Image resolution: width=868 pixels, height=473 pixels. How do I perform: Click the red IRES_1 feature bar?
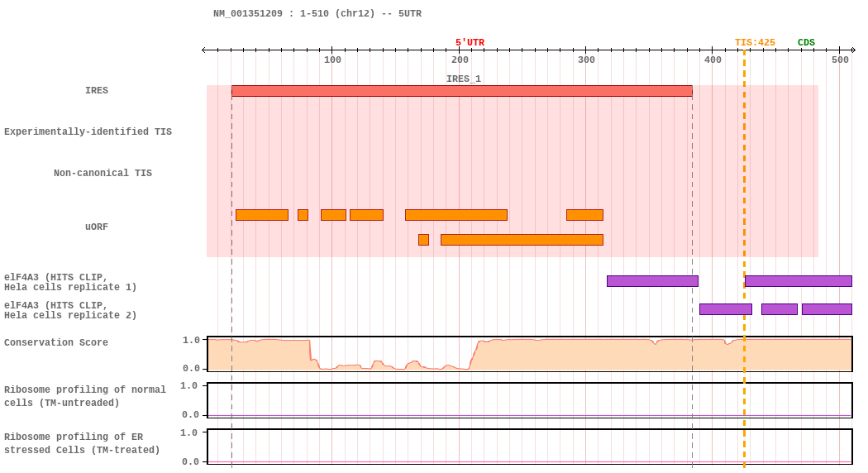pos(461,91)
